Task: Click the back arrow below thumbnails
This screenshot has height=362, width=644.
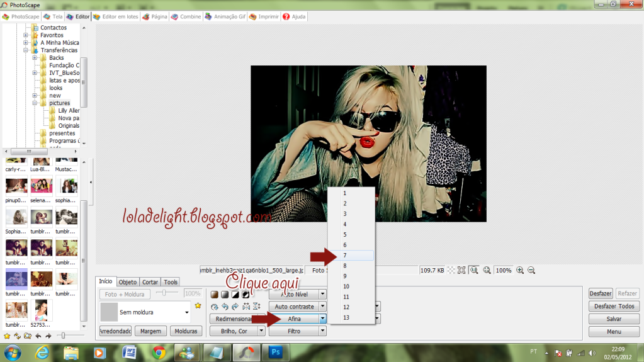Action: 38,336
